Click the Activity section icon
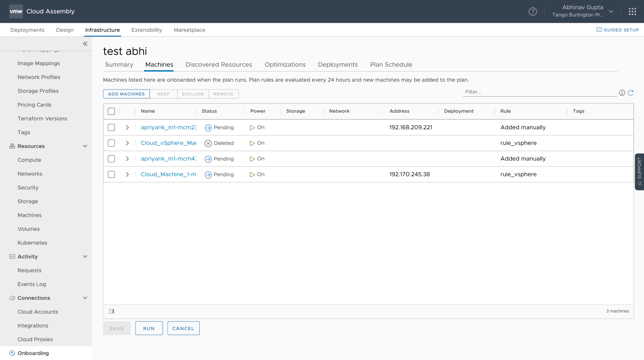Viewport: 644px width, 360px height. coord(13,257)
